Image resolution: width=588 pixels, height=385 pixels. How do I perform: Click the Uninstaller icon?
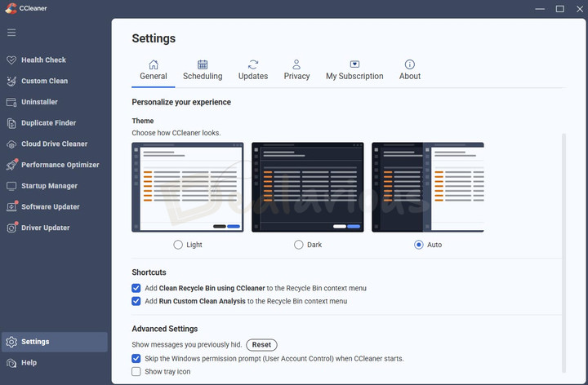pyautogui.click(x=11, y=102)
